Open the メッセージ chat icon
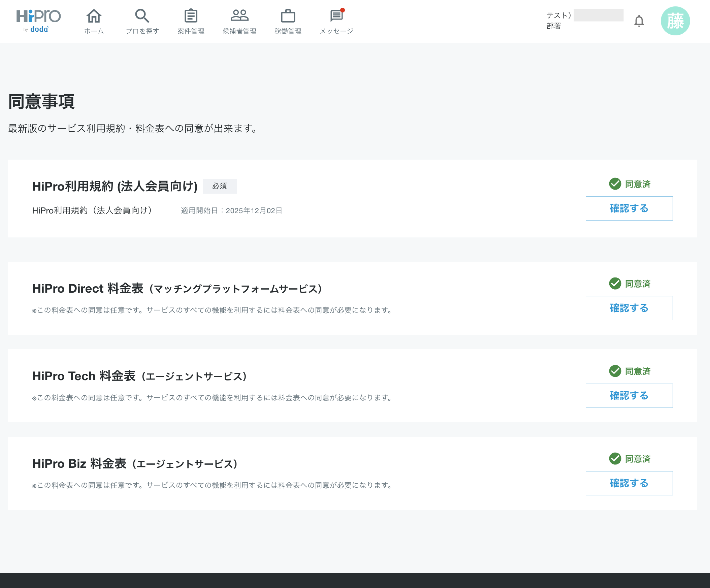The image size is (710, 588). [336, 16]
